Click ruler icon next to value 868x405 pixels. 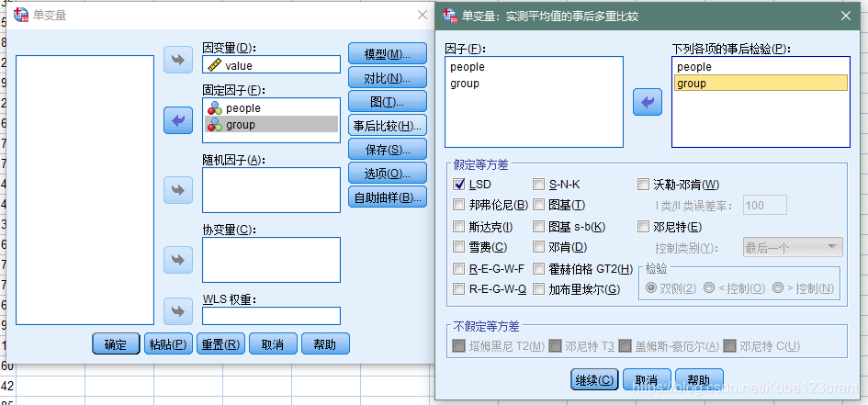214,65
